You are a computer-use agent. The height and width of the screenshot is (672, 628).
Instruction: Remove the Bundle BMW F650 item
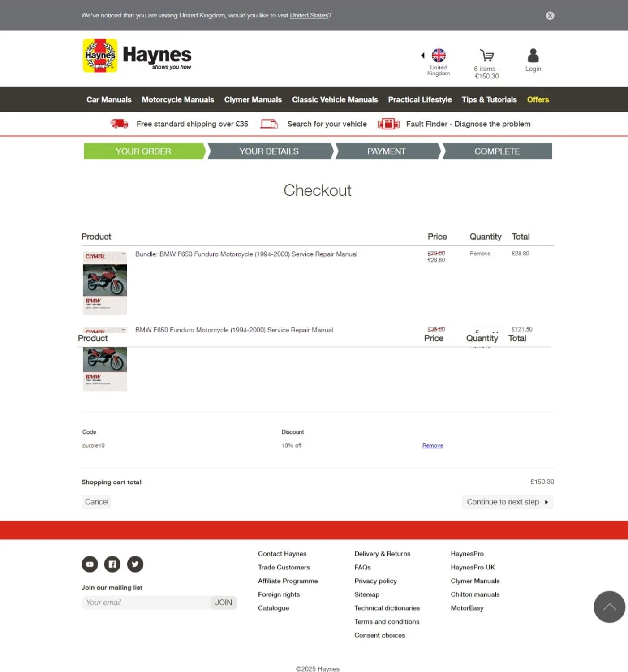point(480,254)
